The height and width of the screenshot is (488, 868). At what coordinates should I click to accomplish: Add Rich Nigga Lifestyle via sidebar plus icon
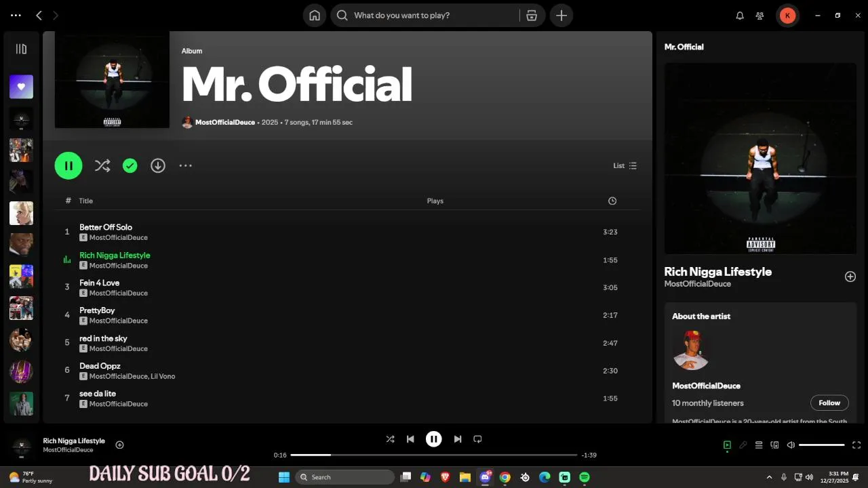pyautogui.click(x=850, y=277)
